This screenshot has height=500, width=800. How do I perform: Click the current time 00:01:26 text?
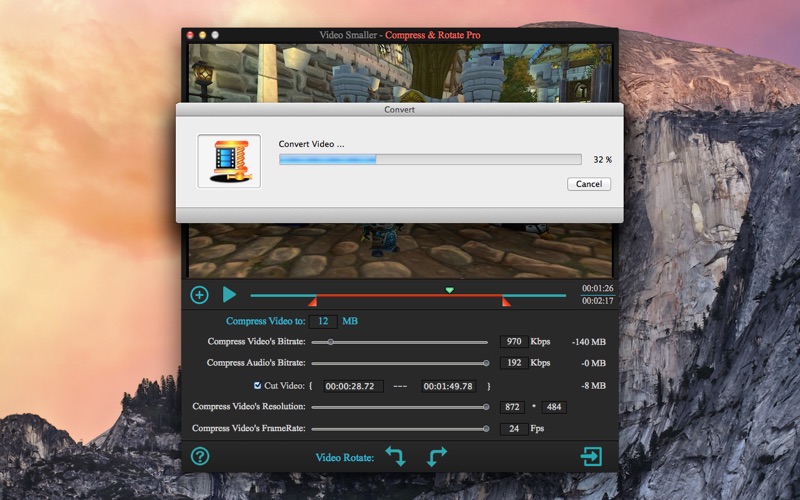point(597,288)
